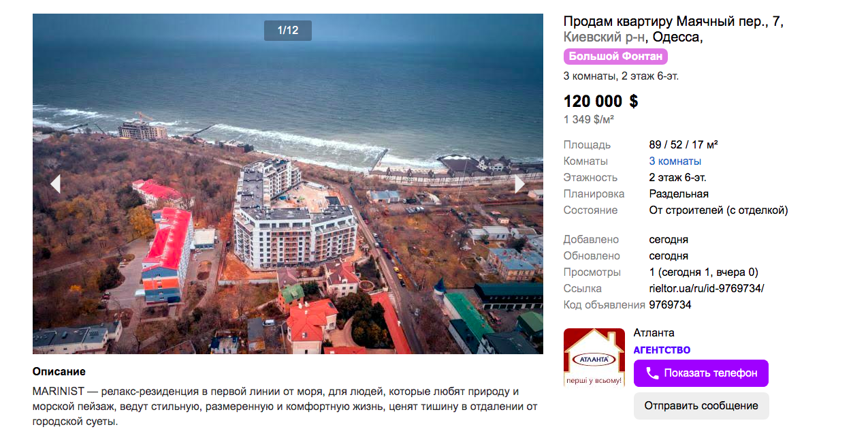The image size is (868, 440).
Task: Click the 120 000 $ price
Action: (601, 101)
